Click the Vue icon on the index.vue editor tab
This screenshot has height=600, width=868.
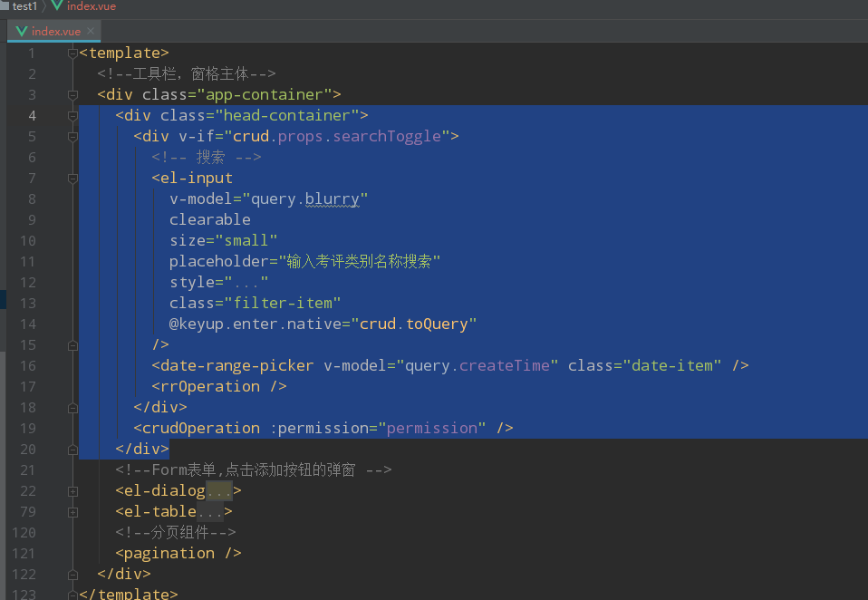pos(22,30)
